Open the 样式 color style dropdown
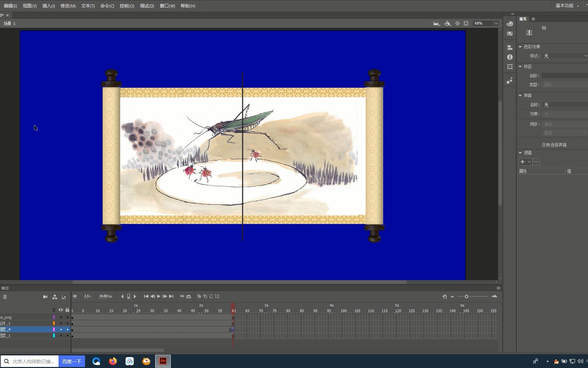Screen dimensions: 588x368 click(x=565, y=56)
